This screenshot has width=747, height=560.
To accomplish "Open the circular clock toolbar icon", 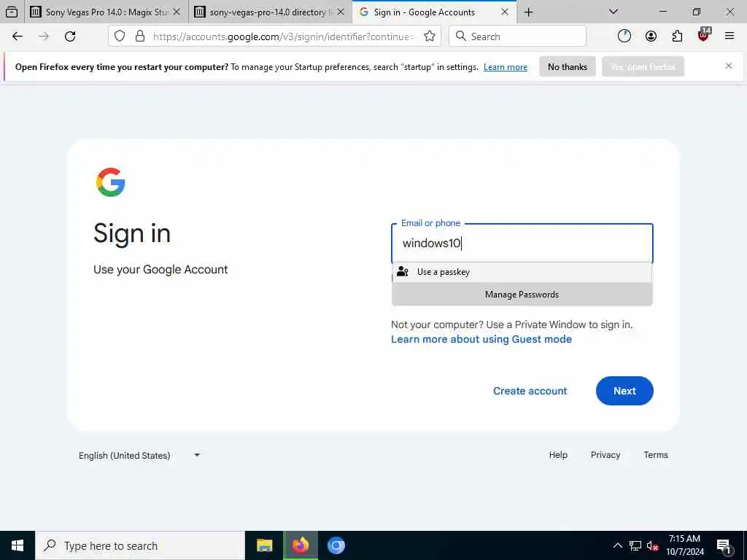I will pyautogui.click(x=624, y=36).
